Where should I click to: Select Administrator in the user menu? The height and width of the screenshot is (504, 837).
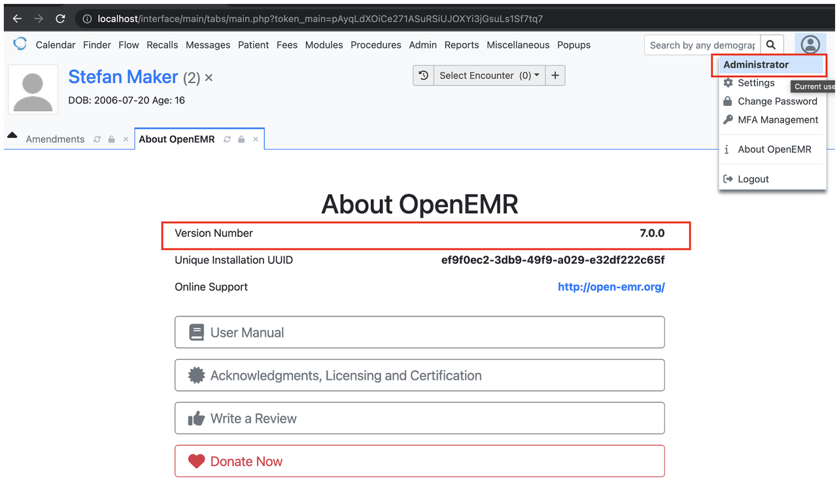pyautogui.click(x=771, y=65)
